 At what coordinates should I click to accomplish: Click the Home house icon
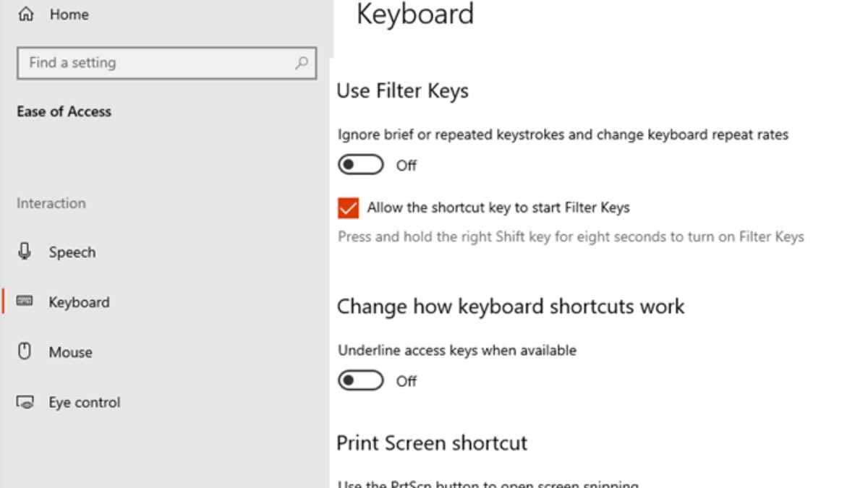[x=25, y=14]
